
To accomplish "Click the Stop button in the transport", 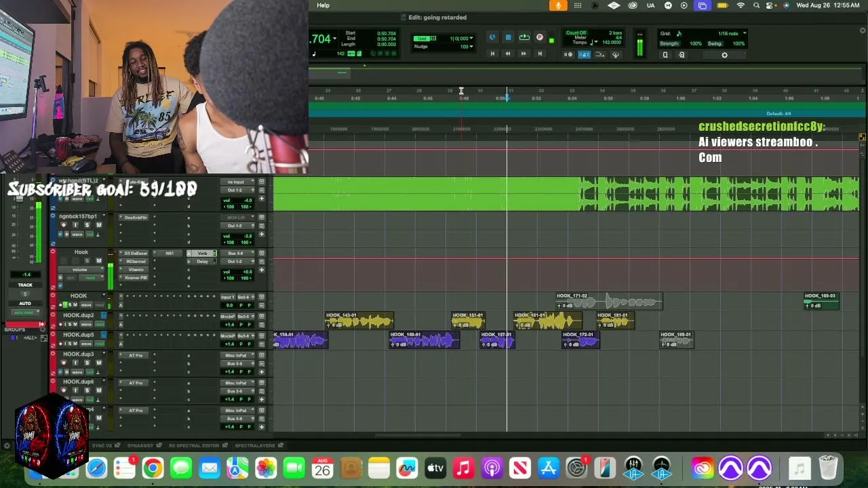I will pyautogui.click(x=508, y=38).
